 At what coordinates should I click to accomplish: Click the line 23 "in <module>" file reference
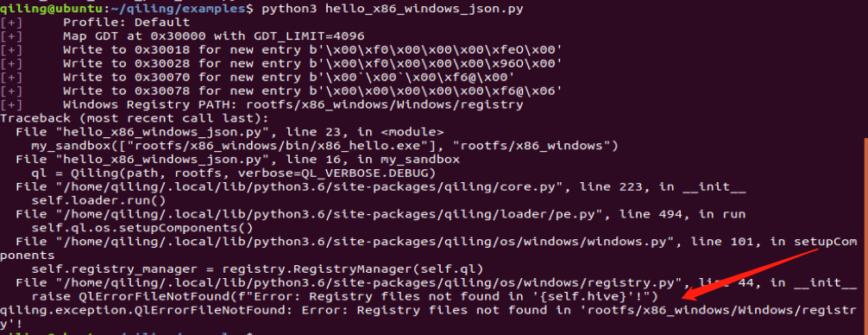230,132
